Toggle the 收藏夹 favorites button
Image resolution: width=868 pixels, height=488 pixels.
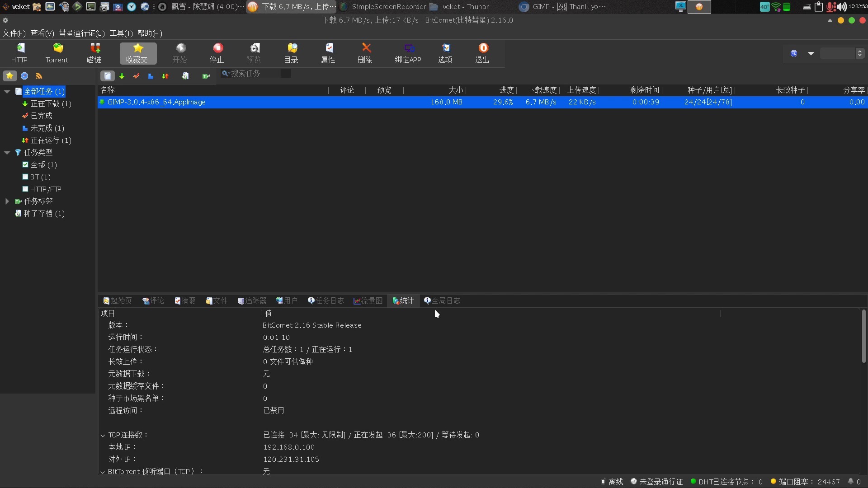pyautogui.click(x=138, y=53)
